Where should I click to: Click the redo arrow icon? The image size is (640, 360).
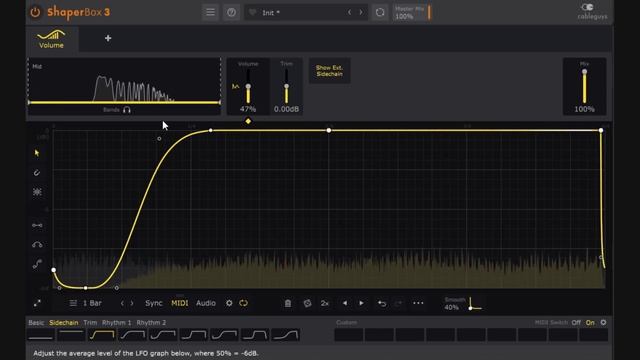pos(399,303)
